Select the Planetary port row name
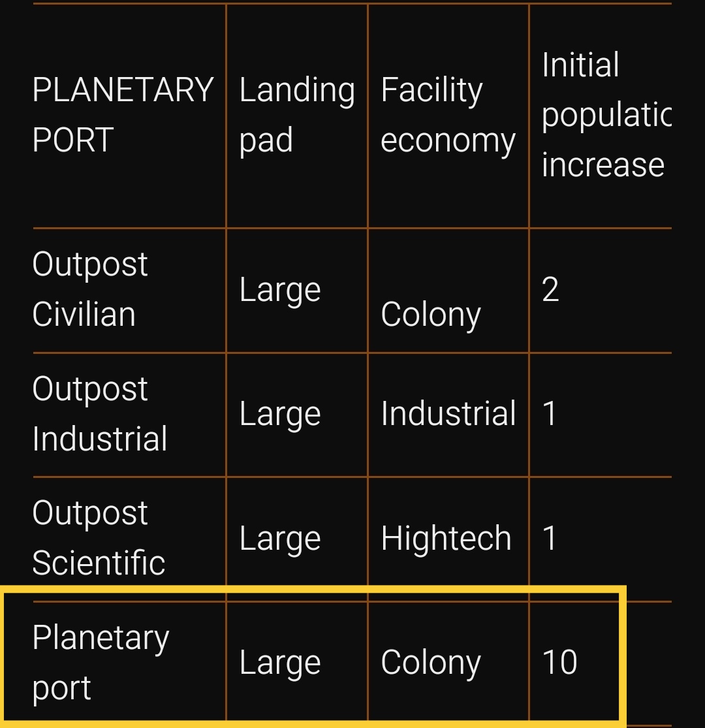This screenshot has width=705, height=728. point(101,663)
